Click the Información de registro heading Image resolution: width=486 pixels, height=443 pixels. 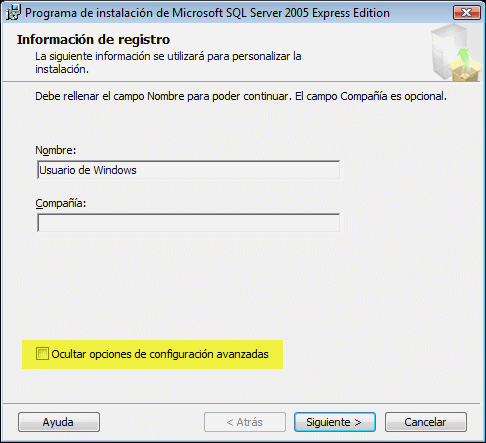coord(93,39)
